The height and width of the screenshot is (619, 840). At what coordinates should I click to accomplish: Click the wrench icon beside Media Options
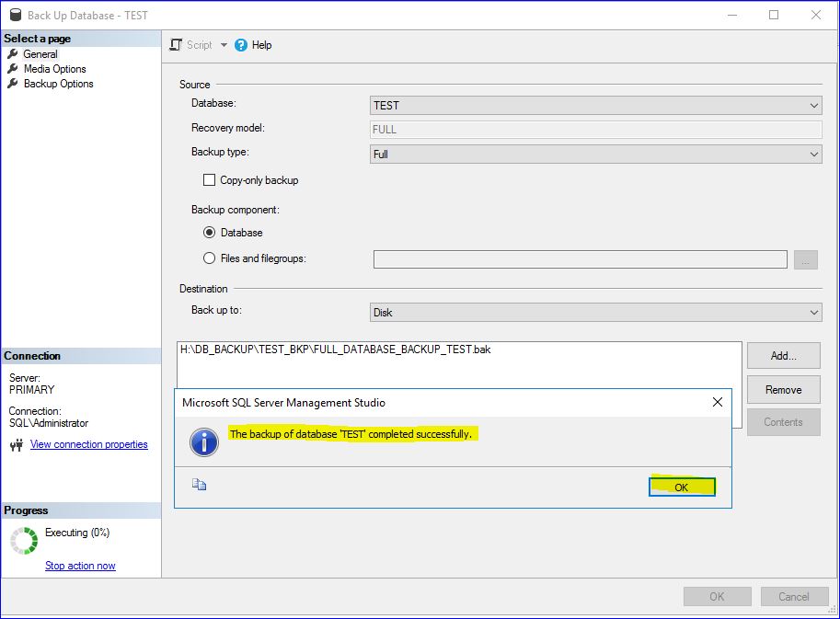click(13, 69)
